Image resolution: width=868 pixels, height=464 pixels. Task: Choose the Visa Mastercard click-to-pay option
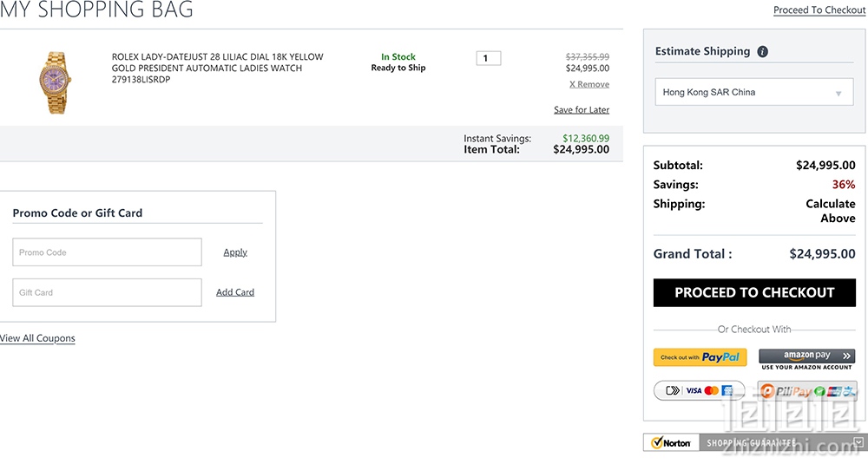click(x=699, y=390)
